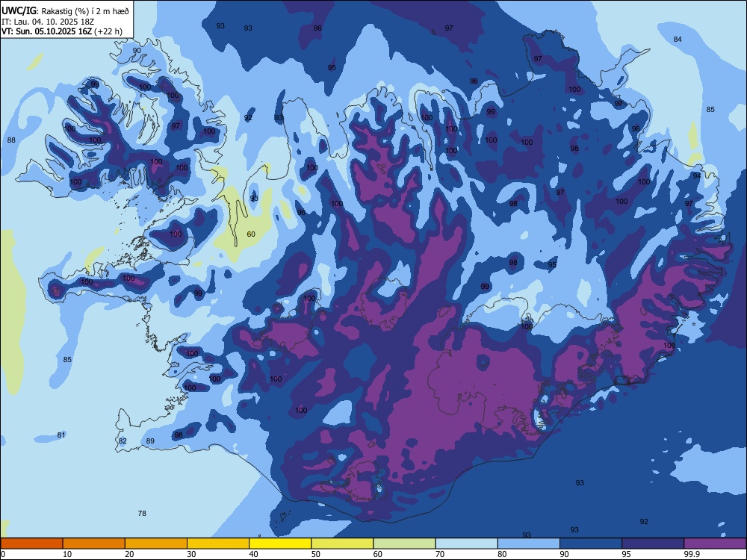The width and height of the screenshot is (747, 560).
Task: Click the purple above-99.9 legend swatch
Action: tap(715, 544)
